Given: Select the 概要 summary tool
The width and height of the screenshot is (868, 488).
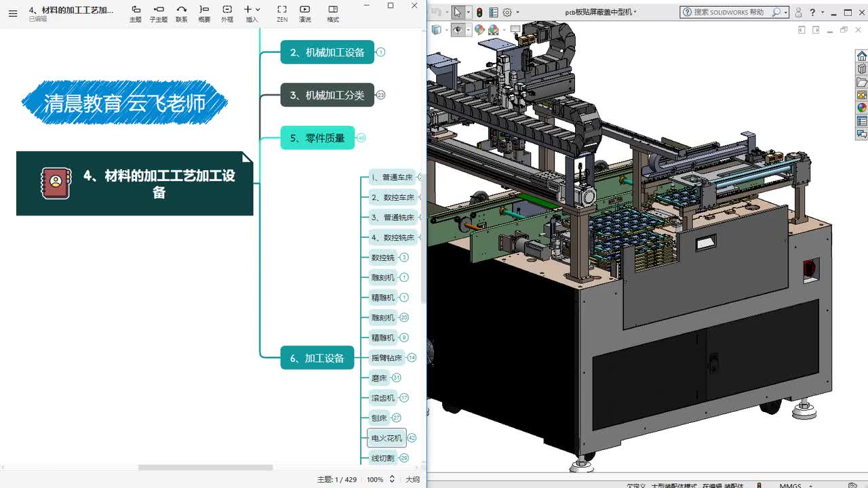Looking at the screenshot, I should tap(204, 13).
